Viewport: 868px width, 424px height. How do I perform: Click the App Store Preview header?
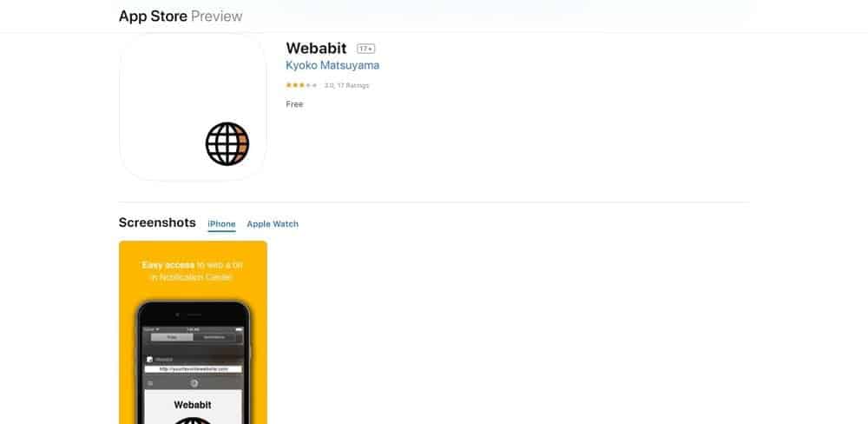[181, 16]
